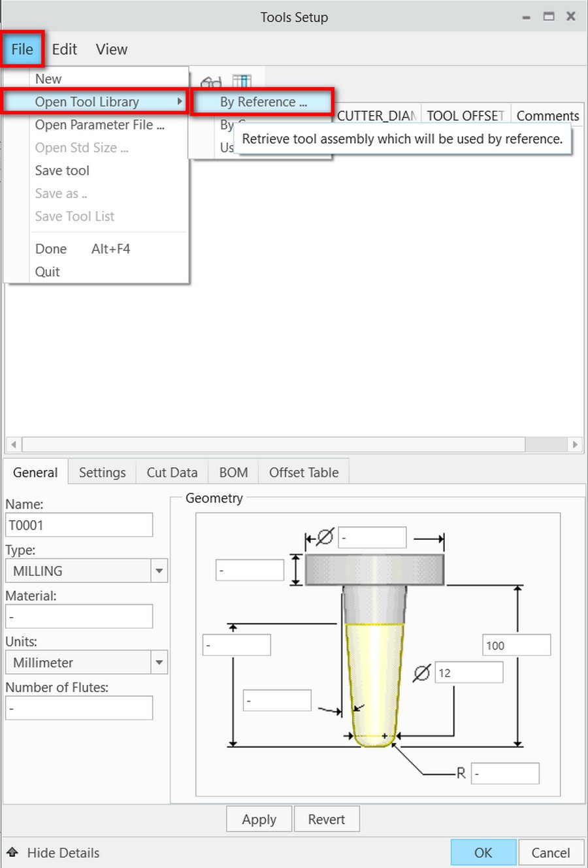The image size is (588, 868).
Task: Switch to the Settings tab
Action: pyautogui.click(x=103, y=473)
